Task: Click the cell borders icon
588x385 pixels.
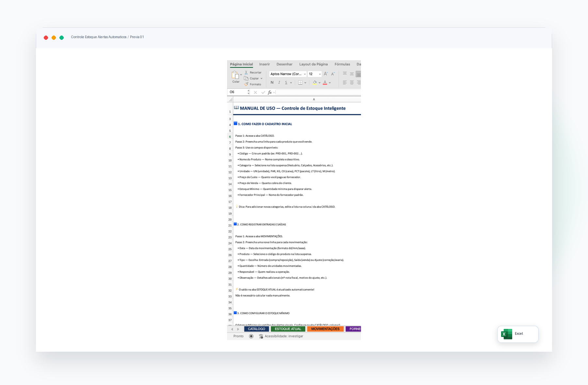Action: tap(300, 83)
